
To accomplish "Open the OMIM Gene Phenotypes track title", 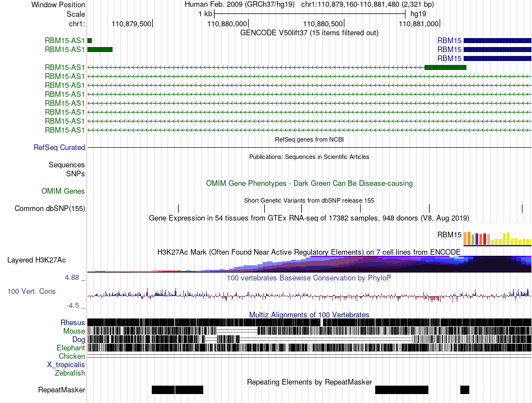I will coord(309,183).
